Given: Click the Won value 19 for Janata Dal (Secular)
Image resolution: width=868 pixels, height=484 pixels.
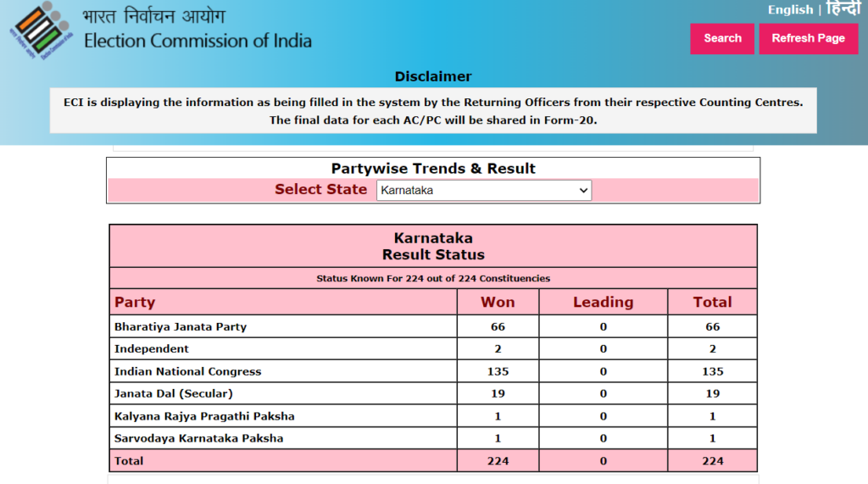Looking at the screenshot, I should (498, 394).
